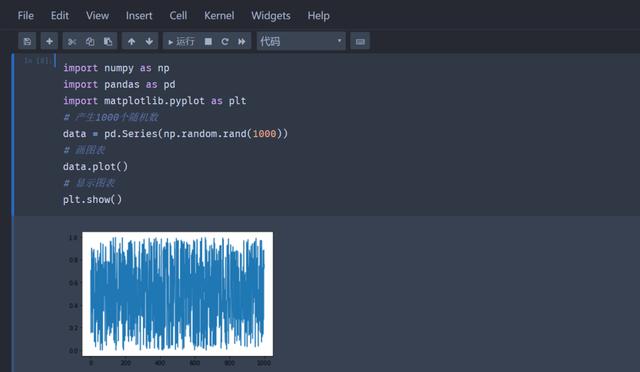Restart the kernel with circular arrow icon
Viewport: 640px width, 372px height.
pos(225,41)
